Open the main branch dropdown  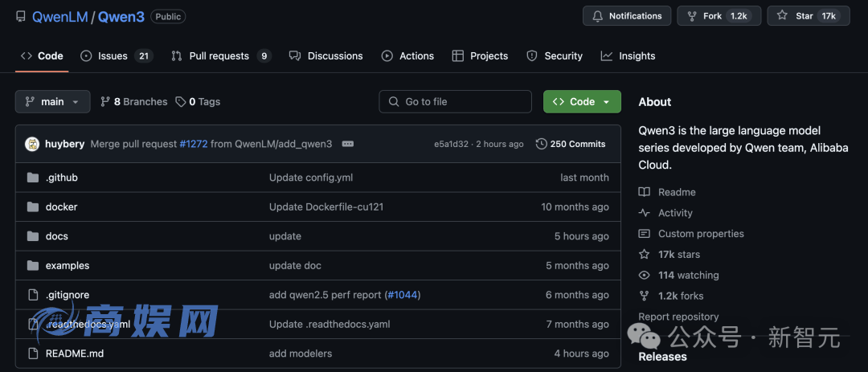coord(52,102)
